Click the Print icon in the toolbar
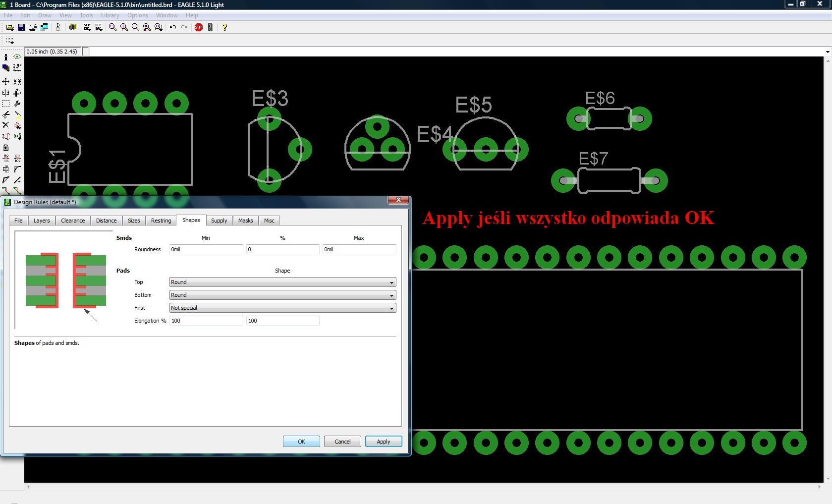 click(x=33, y=27)
